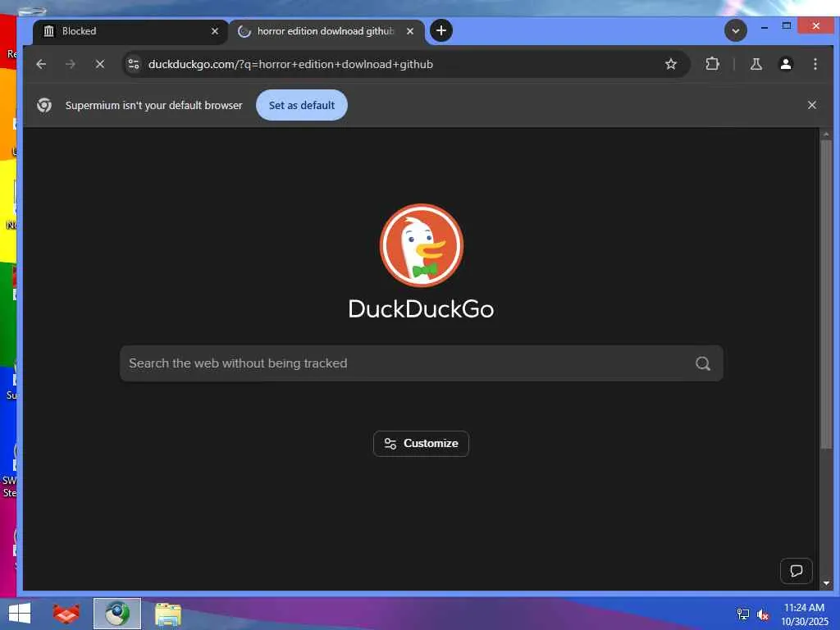Screen dimensions: 840x630
Task: Go back using the back arrow
Action: point(41,64)
